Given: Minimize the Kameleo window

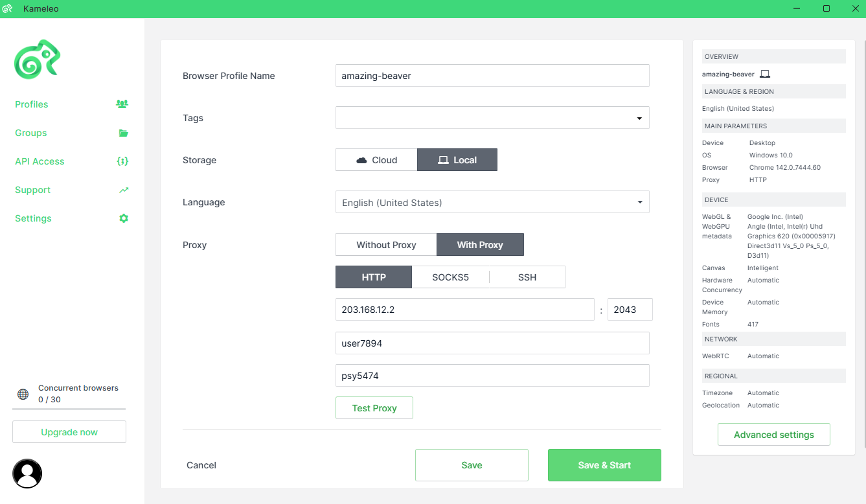Looking at the screenshot, I should click(x=797, y=8).
